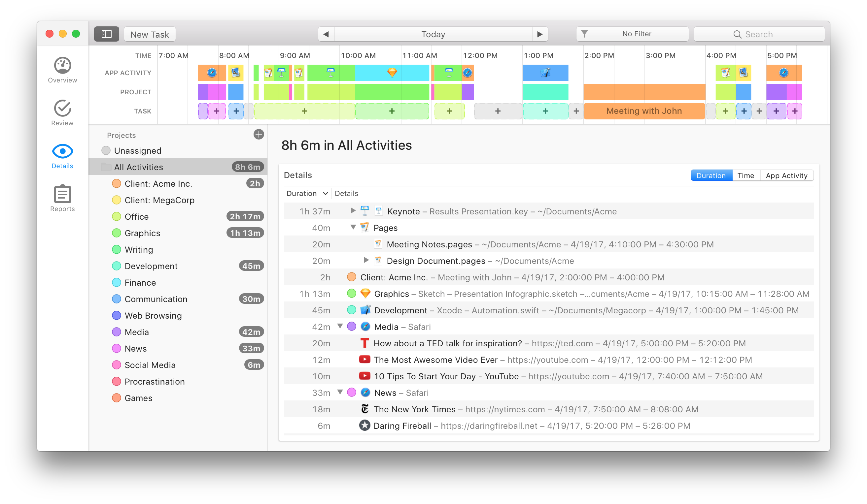
Task: Select the Duration segmented tab
Action: click(x=711, y=175)
